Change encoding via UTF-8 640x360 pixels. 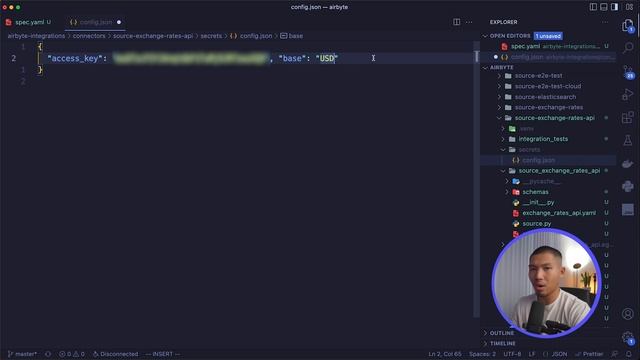[512, 354]
